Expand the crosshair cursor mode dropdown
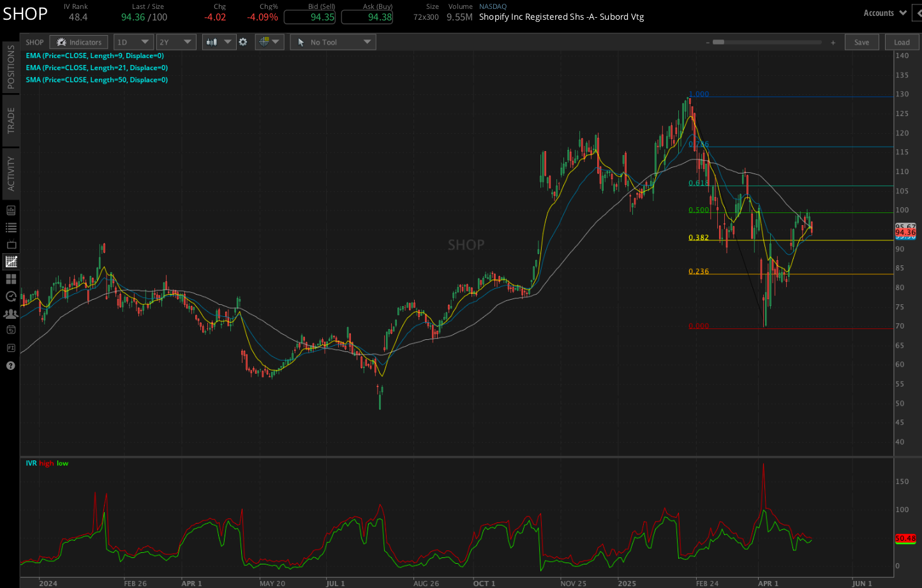The width and height of the screenshot is (922, 588). (x=270, y=42)
